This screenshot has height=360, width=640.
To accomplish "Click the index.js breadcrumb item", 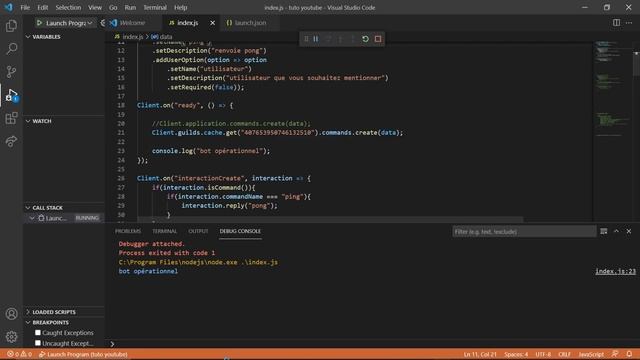I will point(133,37).
